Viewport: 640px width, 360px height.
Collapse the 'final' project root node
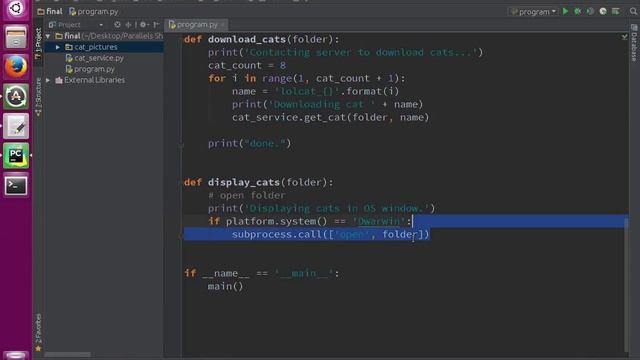tap(48, 36)
